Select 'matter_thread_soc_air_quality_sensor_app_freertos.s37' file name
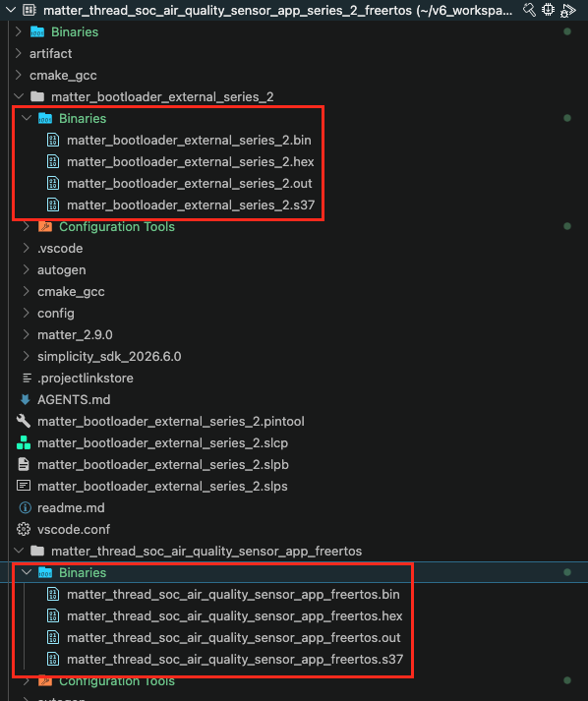The height and width of the screenshot is (701, 588). (x=235, y=660)
